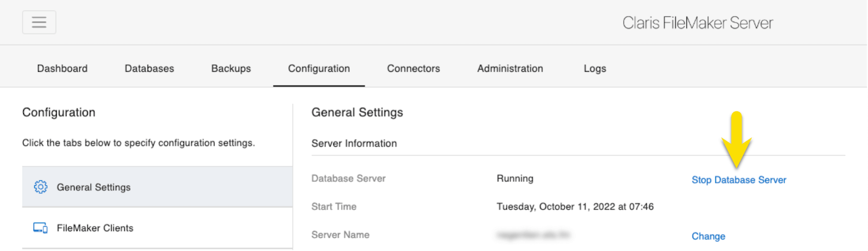Go to the Dashboard tab
Screen dimensions: 868x251
(x=62, y=68)
